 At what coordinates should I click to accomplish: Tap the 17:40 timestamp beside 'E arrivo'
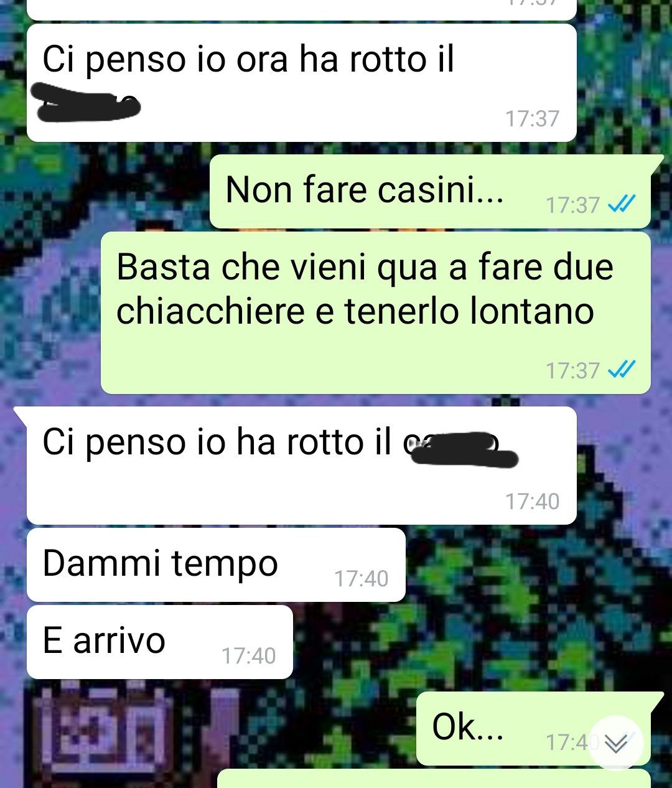pyautogui.click(x=248, y=655)
